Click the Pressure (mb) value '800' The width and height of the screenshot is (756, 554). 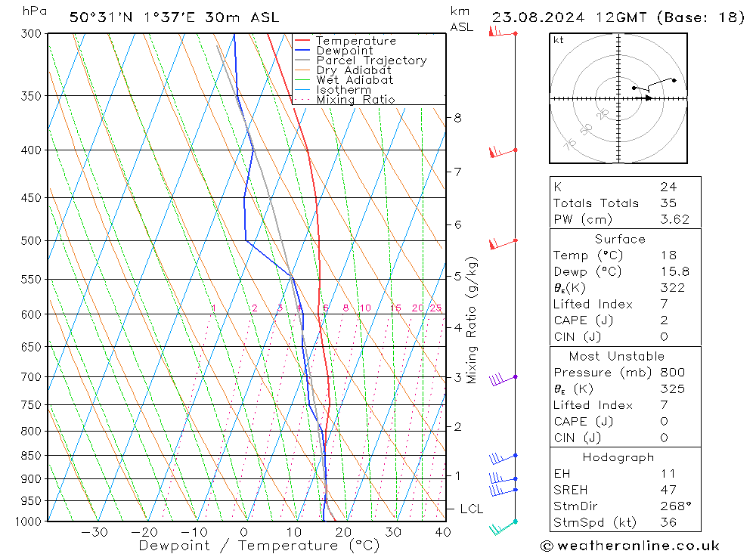[x=672, y=373]
